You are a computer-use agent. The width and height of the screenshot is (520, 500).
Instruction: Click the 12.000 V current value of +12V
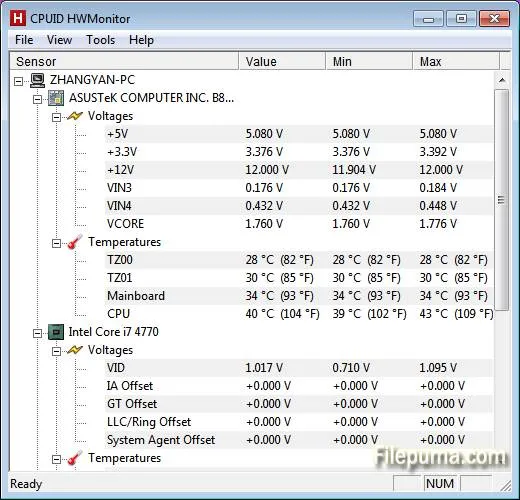click(267, 170)
